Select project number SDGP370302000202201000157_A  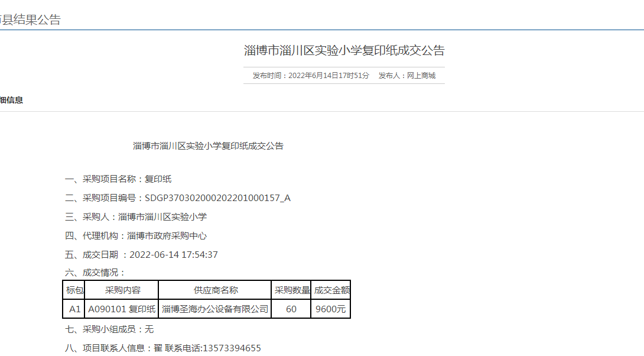click(217, 198)
